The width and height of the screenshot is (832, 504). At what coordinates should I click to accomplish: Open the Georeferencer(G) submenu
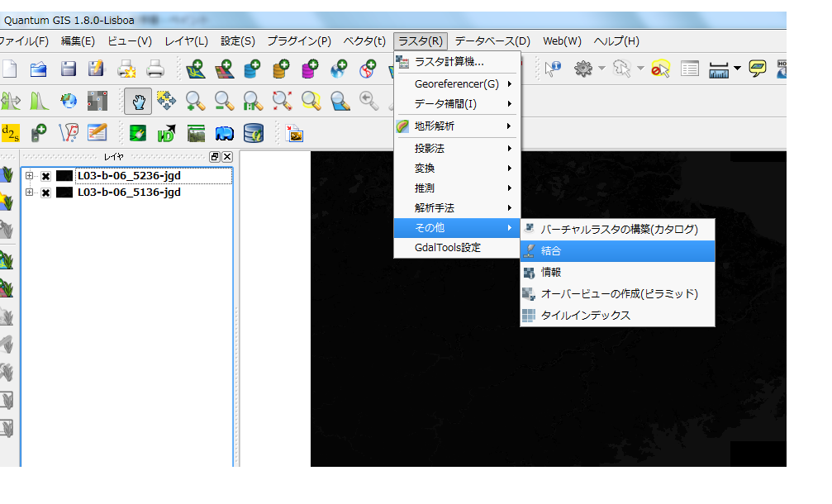457,83
